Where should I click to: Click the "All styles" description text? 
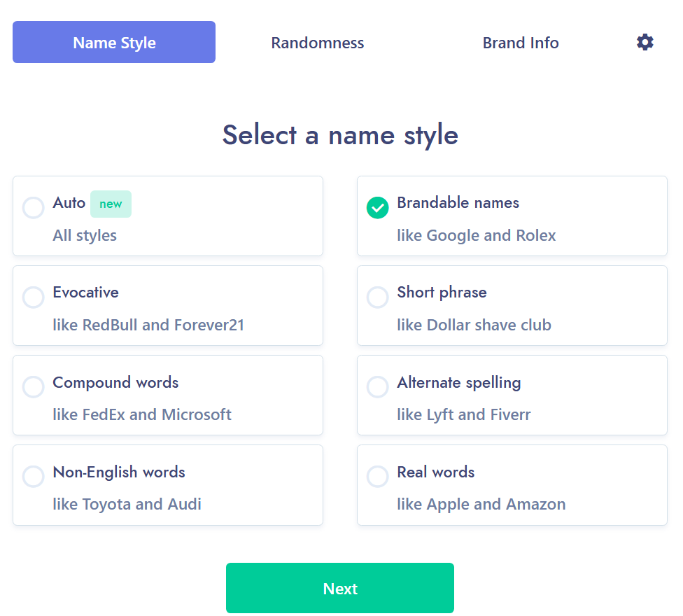coord(85,235)
